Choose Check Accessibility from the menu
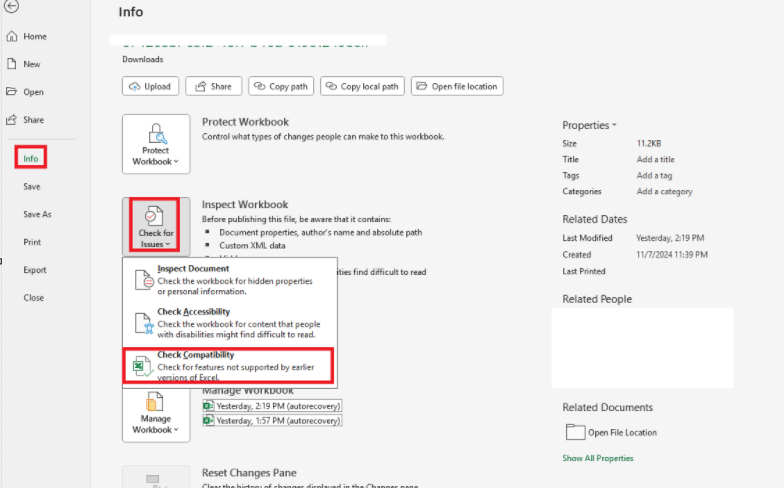The width and height of the screenshot is (784, 488). pos(230,322)
